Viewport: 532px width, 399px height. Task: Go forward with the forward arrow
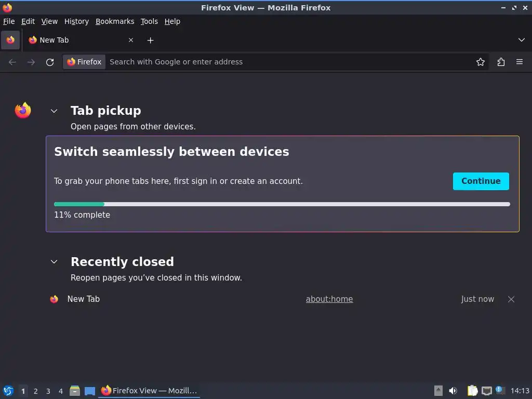(31, 62)
